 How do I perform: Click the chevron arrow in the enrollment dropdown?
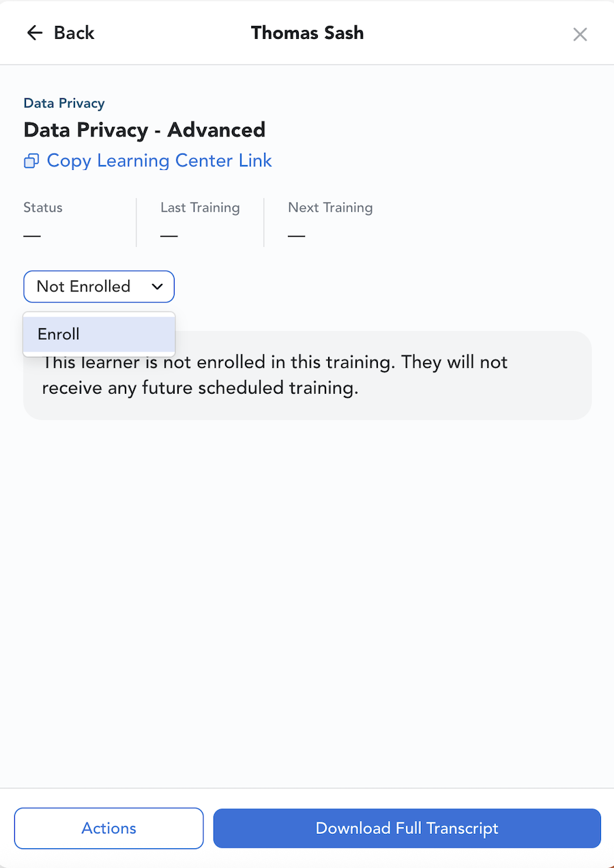[158, 287]
